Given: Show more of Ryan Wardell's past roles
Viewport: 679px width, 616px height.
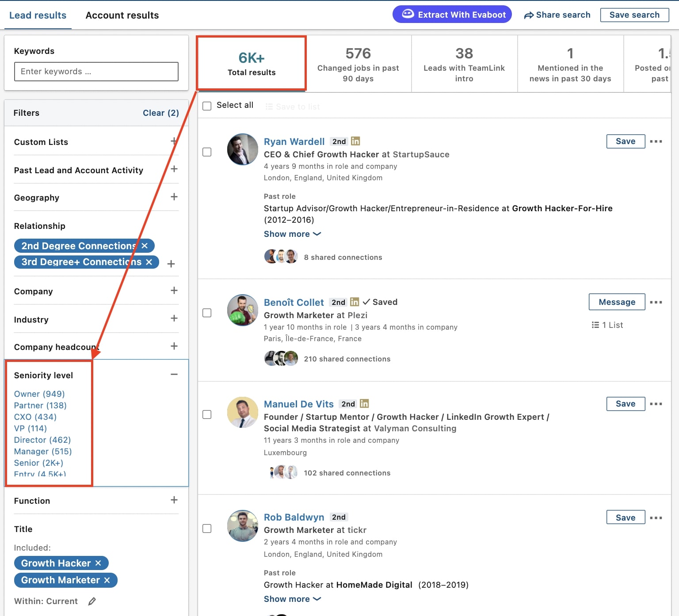Looking at the screenshot, I should click(x=292, y=234).
